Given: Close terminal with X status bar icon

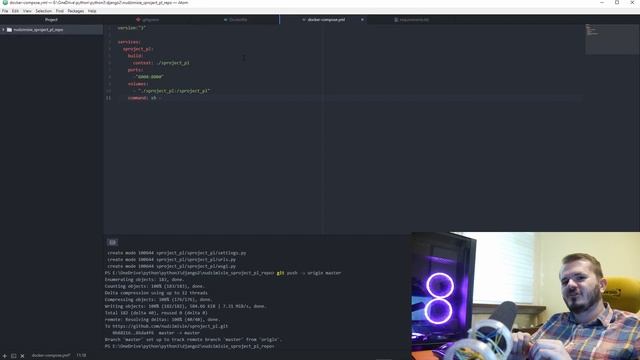Looking at the screenshot, I should [22, 356].
